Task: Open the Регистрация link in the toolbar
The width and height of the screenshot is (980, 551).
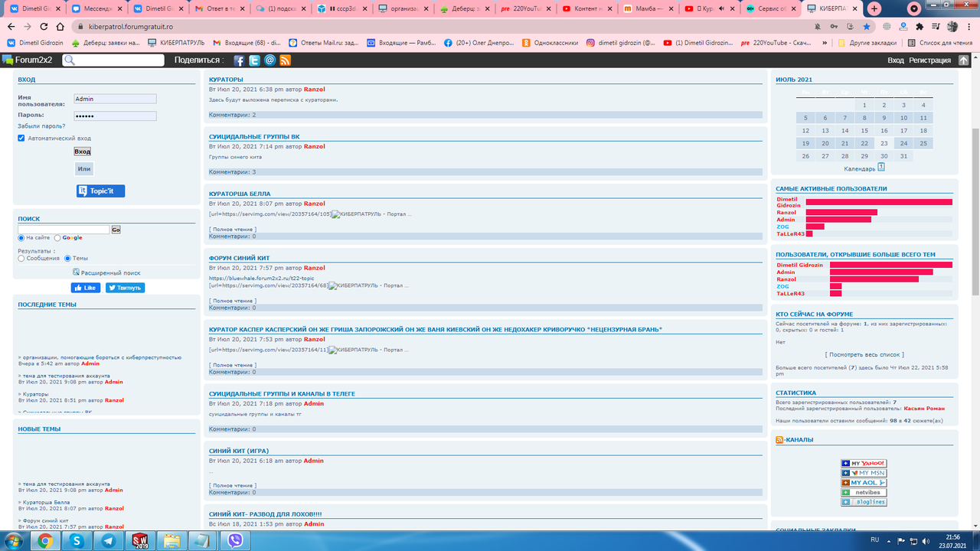Action: pyautogui.click(x=930, y=60)
